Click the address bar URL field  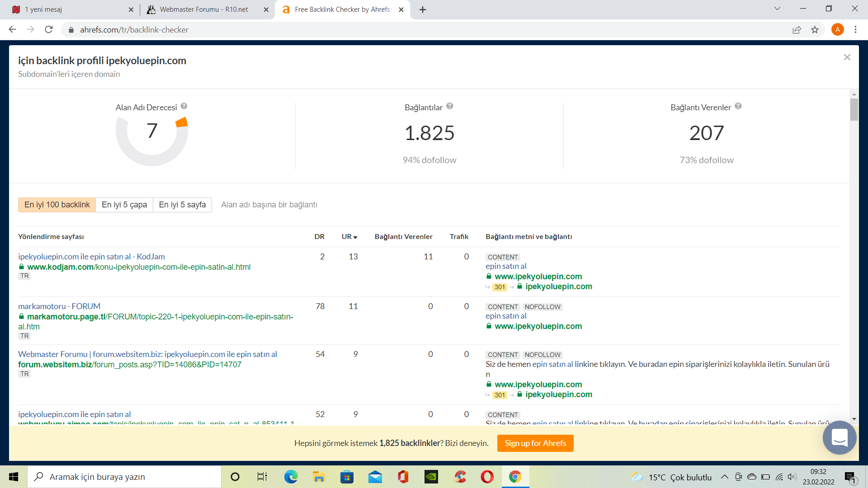point(425,30)
